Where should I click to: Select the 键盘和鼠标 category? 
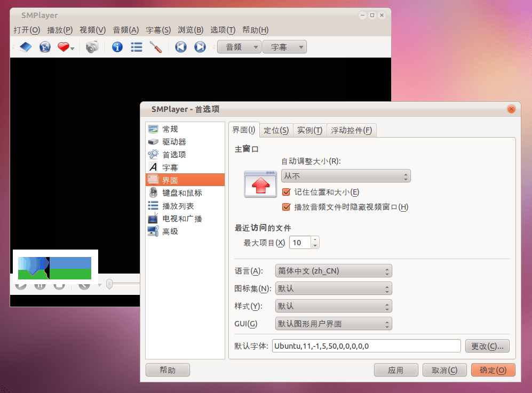(185, 193)
